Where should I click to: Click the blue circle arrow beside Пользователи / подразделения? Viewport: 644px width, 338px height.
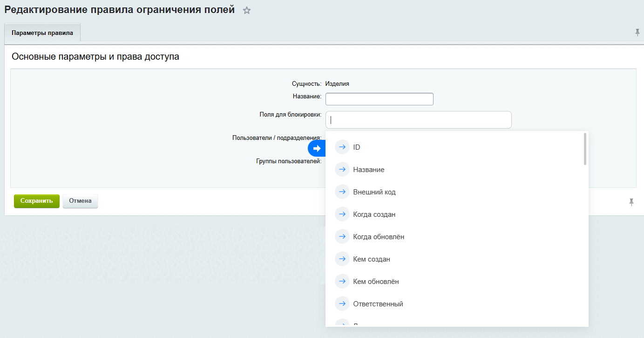pos(317,148)
